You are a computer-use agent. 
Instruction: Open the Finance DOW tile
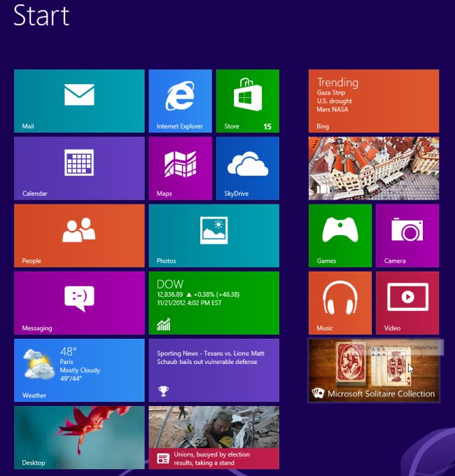(214, 303)
